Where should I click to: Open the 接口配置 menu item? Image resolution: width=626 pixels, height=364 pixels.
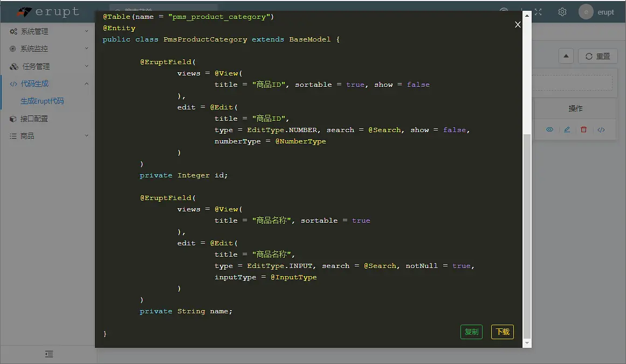(34, 119)
